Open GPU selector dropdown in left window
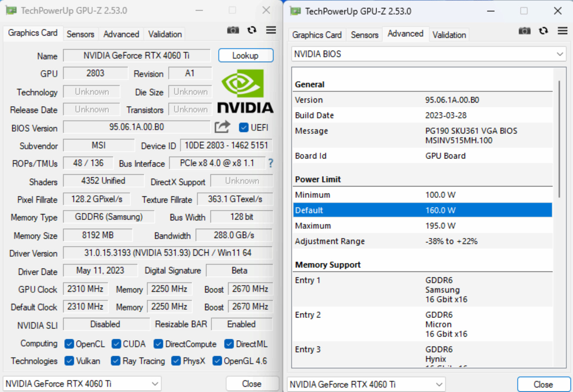This screenshot has height=392, width=573. pos(82,384)
